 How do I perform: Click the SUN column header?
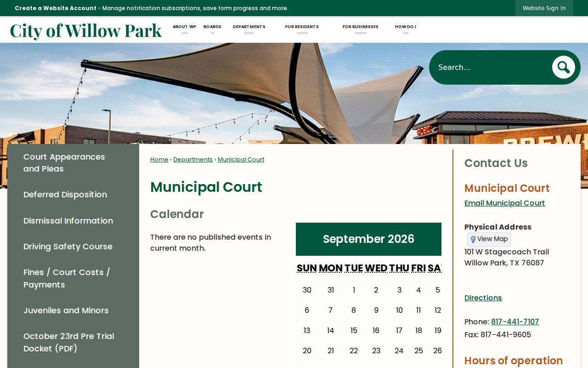(x=307, y=268)
